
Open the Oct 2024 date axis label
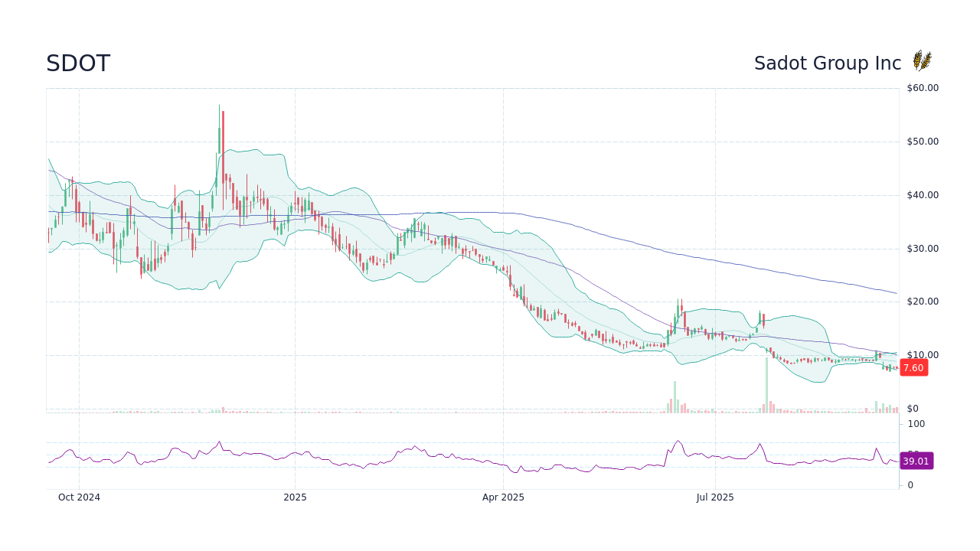pos(79,497)
